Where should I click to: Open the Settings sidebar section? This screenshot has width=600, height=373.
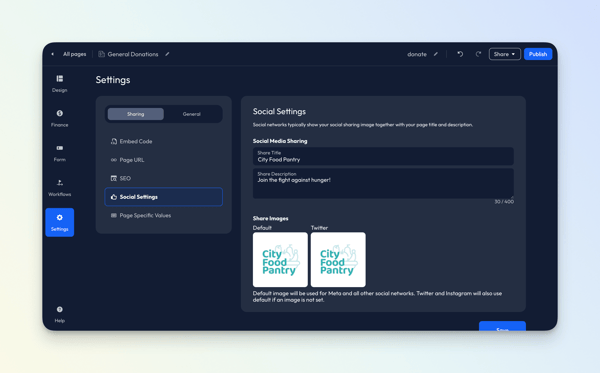(60, 222)
